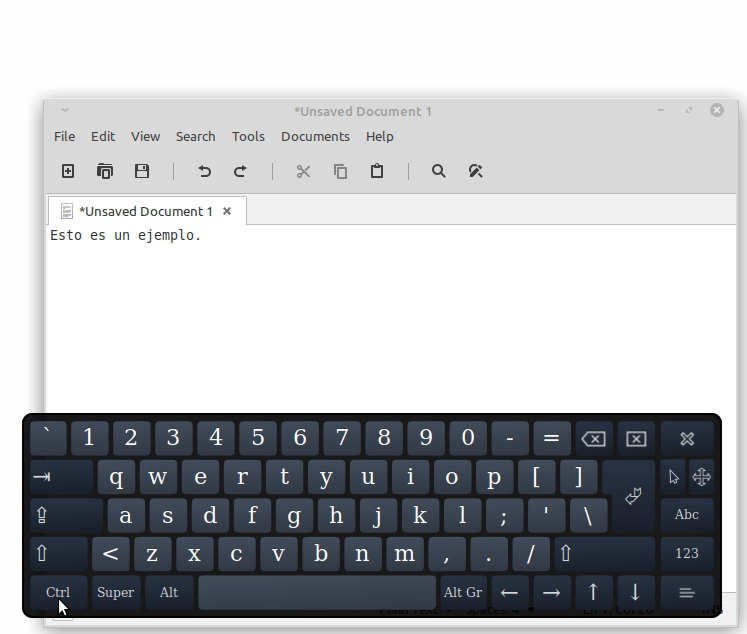Create a new document from the toolbar
This screenshot has width=747, height=634.
[68, 171]
